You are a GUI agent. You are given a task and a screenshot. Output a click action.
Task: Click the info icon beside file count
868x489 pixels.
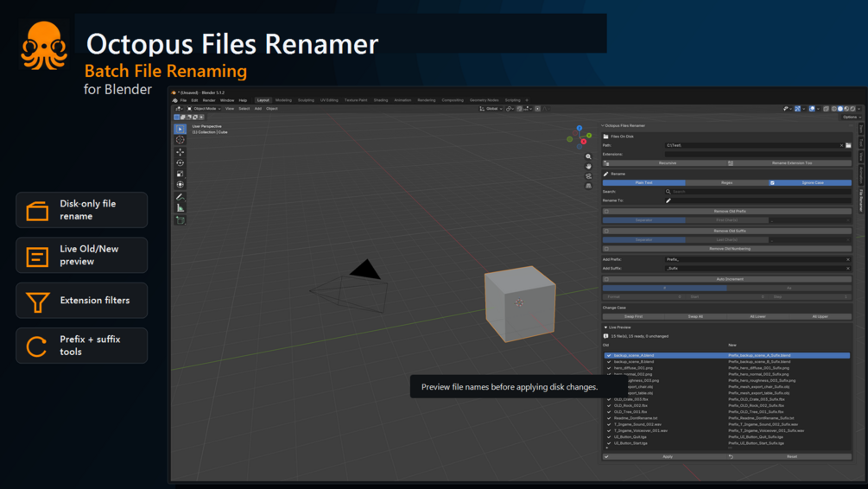tap(605, 336)
